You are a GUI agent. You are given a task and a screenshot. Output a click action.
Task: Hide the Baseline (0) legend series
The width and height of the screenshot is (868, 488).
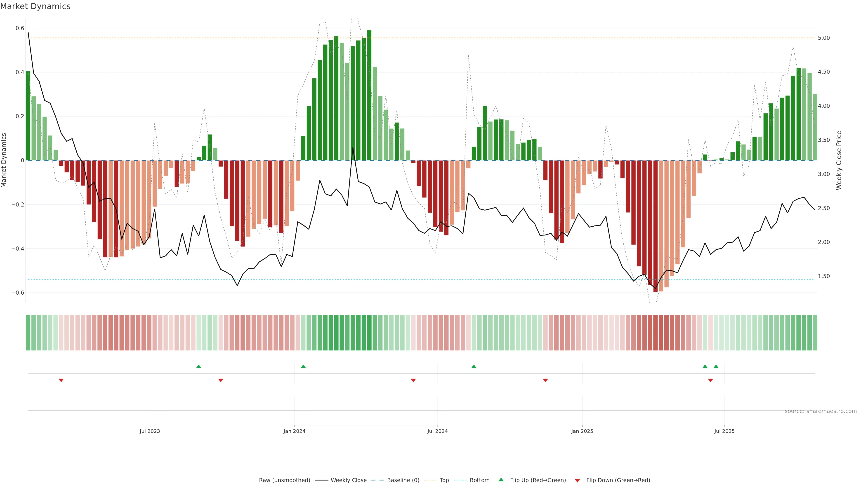point(403,480)
